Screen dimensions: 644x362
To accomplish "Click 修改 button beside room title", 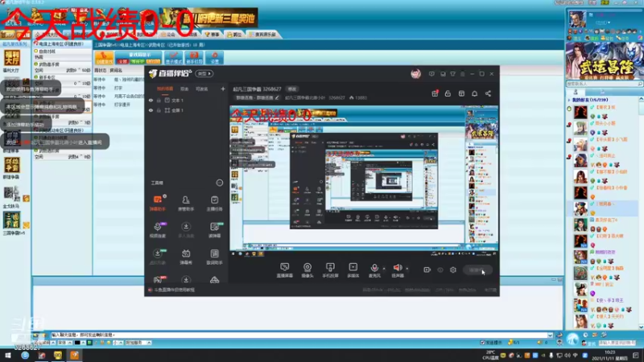I will pos(292,89).
